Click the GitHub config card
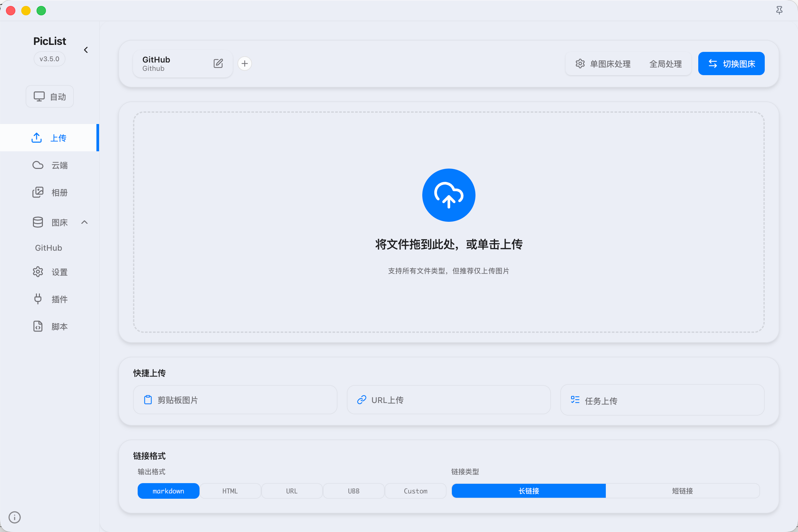The height and width of the screenshot is (532, 798). point(183,64)
